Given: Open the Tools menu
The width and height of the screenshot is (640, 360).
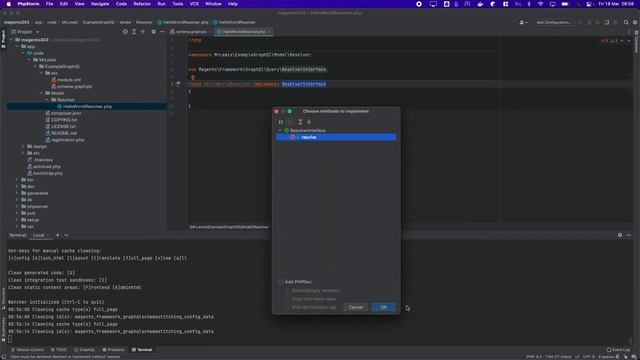Looking at the screenshot, I should tap(178, 4).
